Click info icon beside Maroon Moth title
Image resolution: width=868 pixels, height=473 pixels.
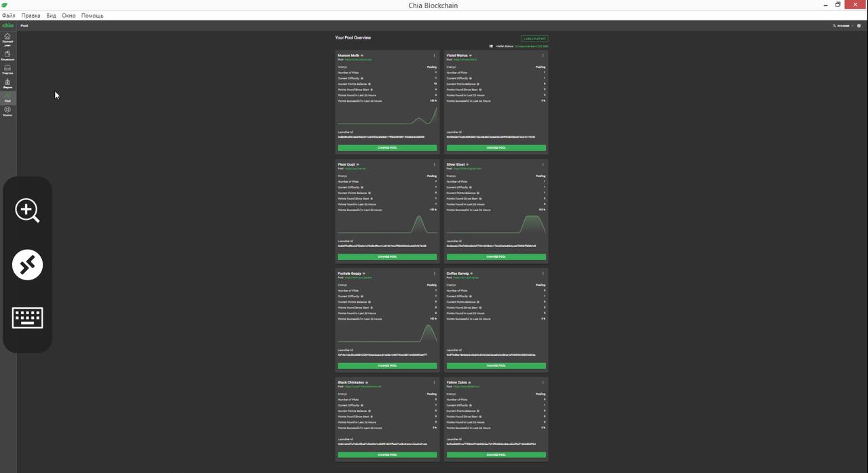pyautogui.click(x=362, y=56)
